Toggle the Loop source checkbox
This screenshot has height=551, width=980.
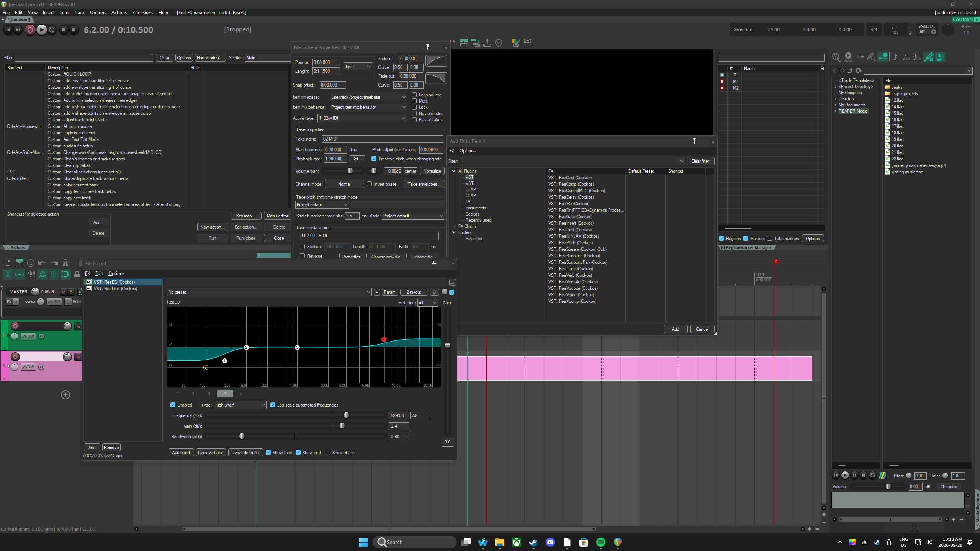point(414,95)
